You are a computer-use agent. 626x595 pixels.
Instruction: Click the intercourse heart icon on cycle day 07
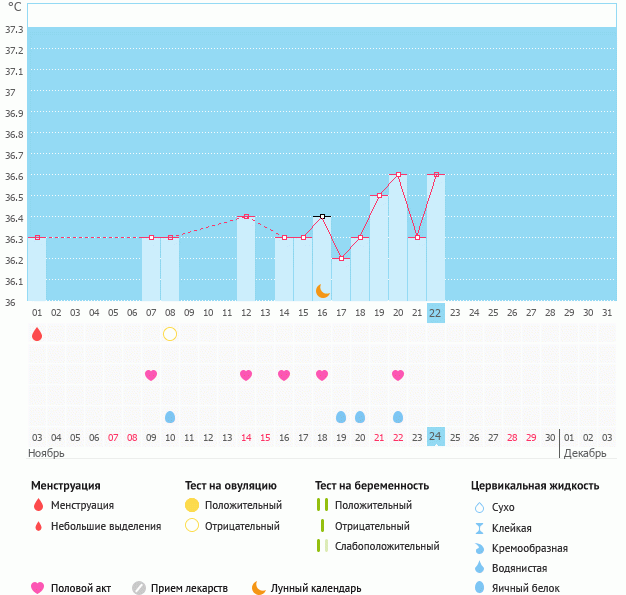pyautogui.click(x=151, y=375)
